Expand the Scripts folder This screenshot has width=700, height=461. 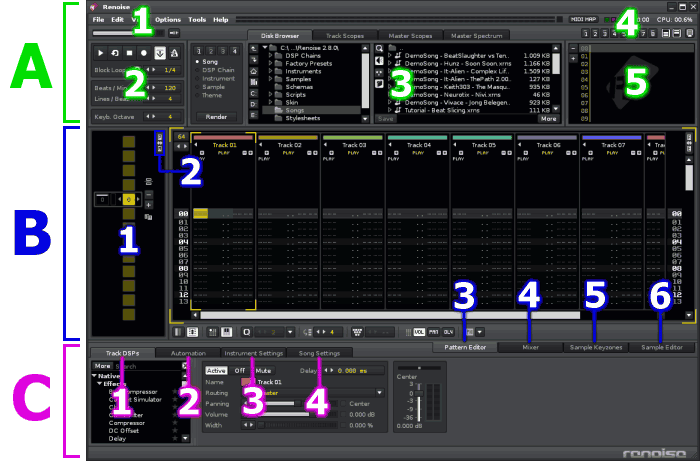tap(271, 95)
